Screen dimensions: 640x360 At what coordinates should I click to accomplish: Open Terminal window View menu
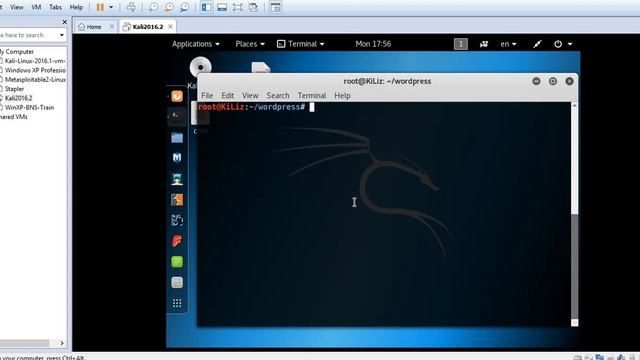(x=250, y=96)
